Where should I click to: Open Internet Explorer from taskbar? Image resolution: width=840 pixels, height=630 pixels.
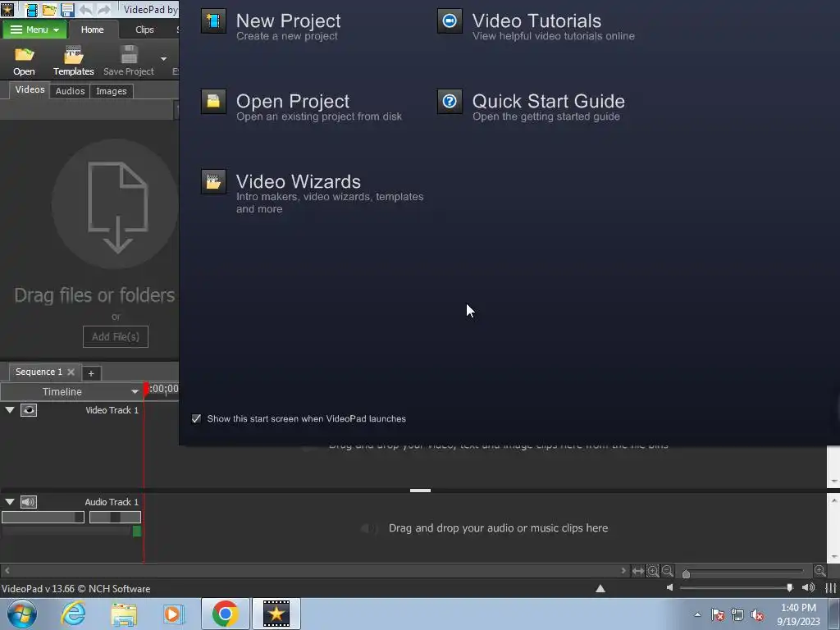click(x=73, y=614)
